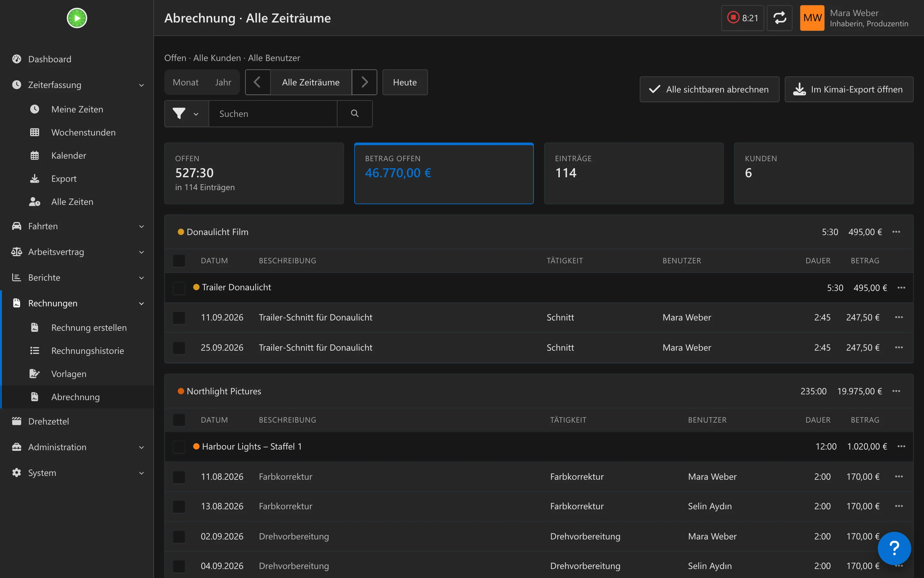Collapse the Zeiterfassung sidebar section
The width and height of the screenshot is (924, 578).
76,85
